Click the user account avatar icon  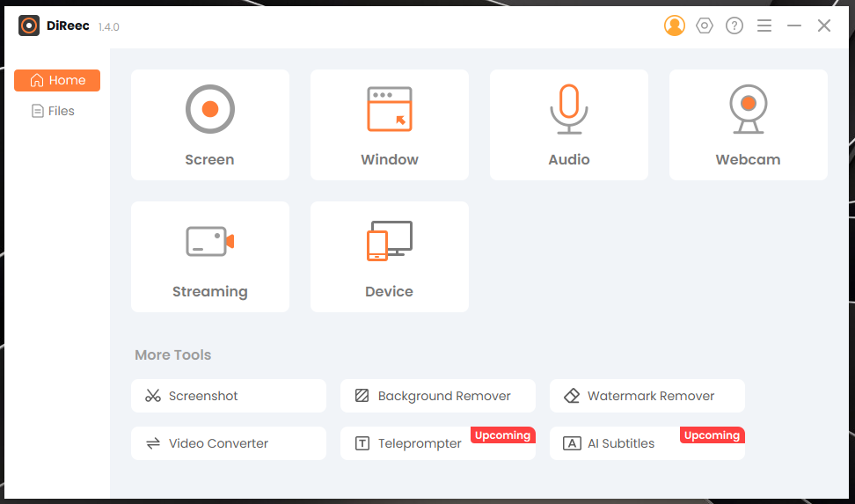(x=675, y=26)
